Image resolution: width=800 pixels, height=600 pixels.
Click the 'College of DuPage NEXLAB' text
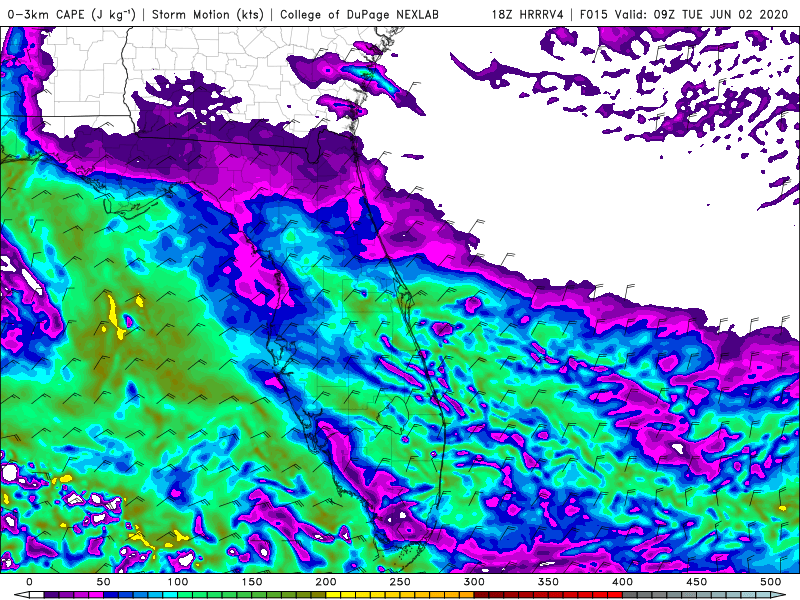tap(359, 15)
